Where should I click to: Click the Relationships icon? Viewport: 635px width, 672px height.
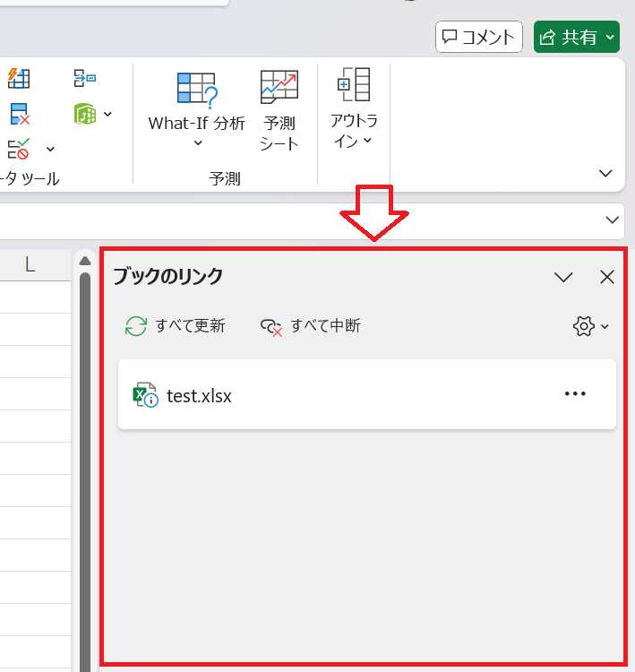tap(85, 78)
